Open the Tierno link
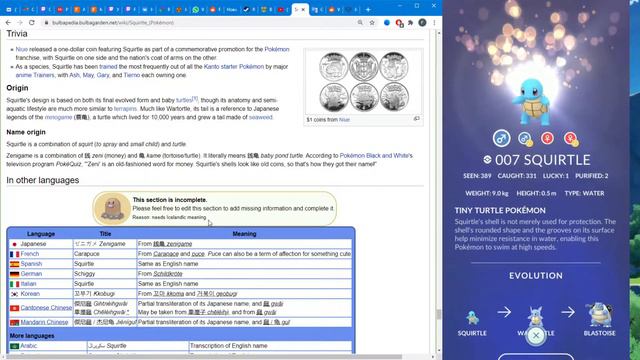Image resolution: width=640 pixels, height=360 pixels. (131, 75)
